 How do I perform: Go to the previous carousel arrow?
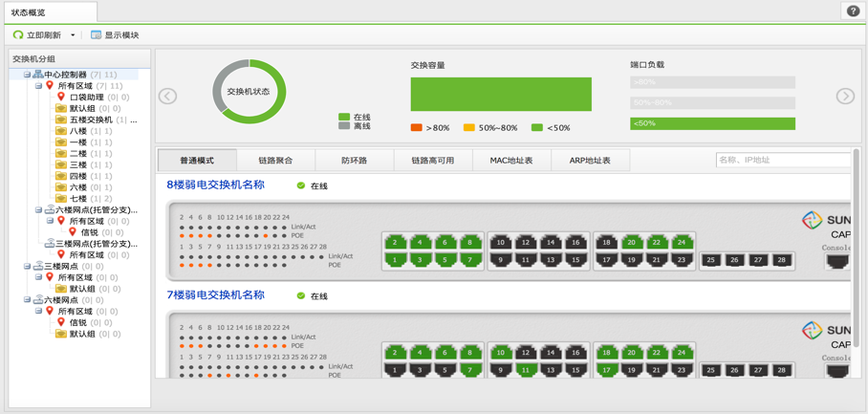coord(167,96)
